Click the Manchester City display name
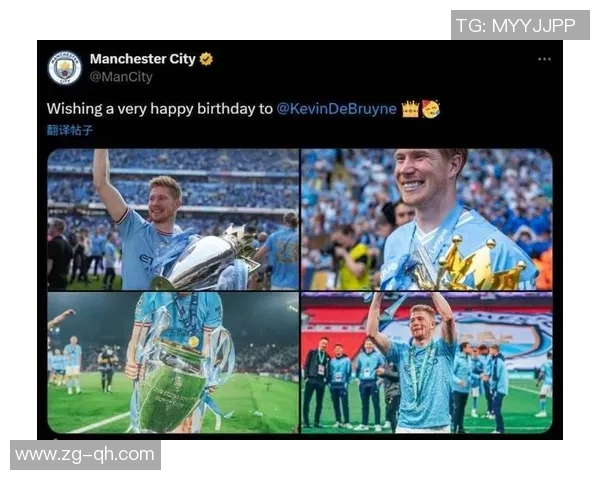Viewport: 600px width, 480px height. (x=143, y=59)
